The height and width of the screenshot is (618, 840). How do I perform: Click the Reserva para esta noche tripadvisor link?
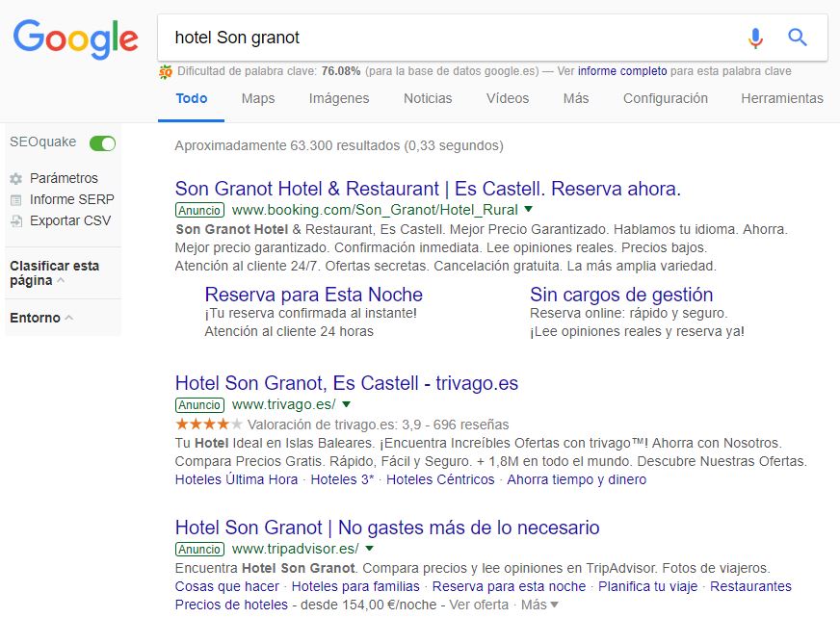[509, 586]
